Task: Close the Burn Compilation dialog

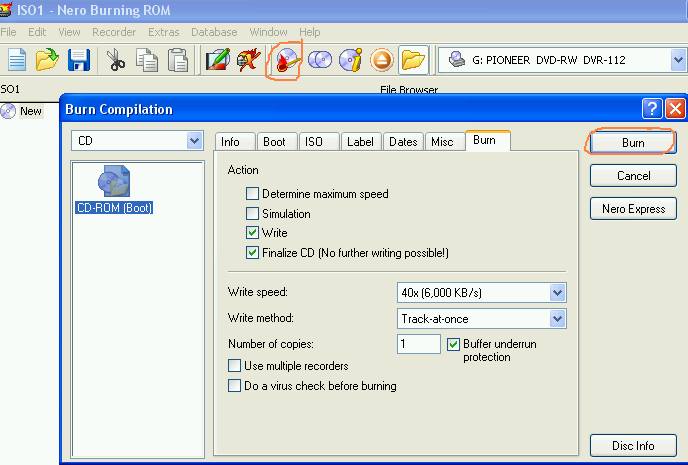Action: point(675,108)
